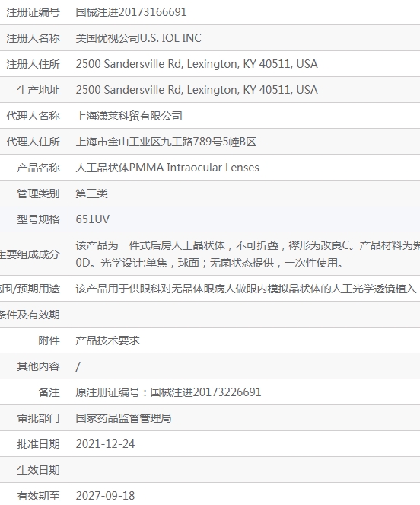The height and width of the screenshot is (505, 420).
Task: Click agent name 上海潇莱科贸有限公司
Action: (x=129, y=116)
